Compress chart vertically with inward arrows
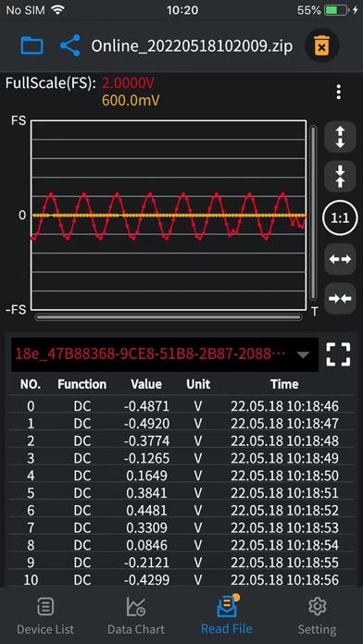363x644 pixels. click(340, 176)
